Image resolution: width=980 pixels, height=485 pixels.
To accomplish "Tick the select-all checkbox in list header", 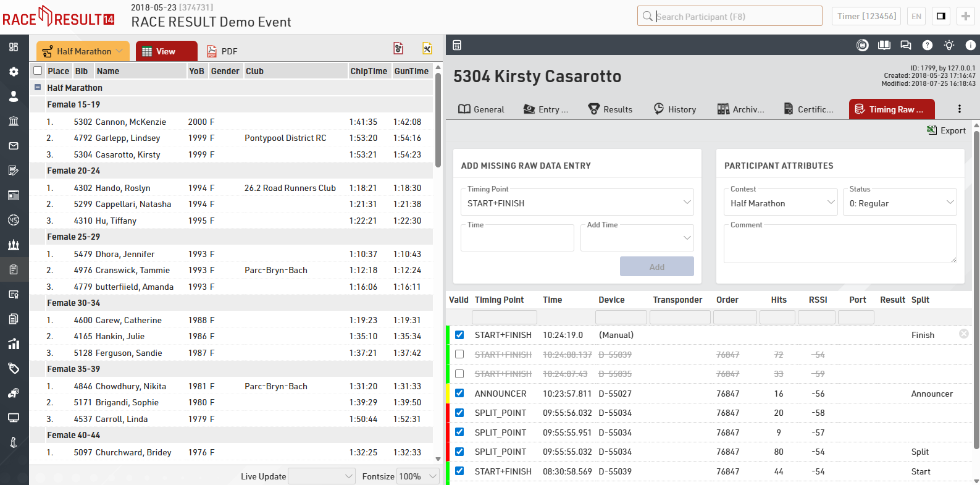I will click(x=38, y=70).
